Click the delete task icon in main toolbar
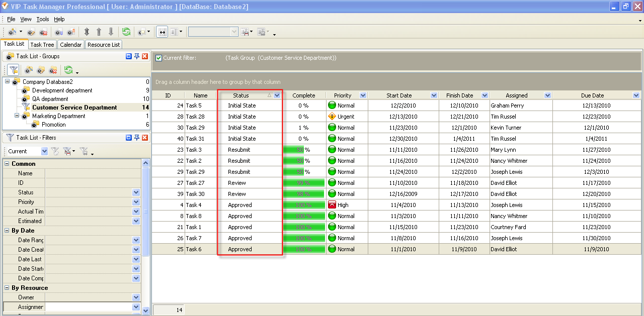 coord(43,32)
